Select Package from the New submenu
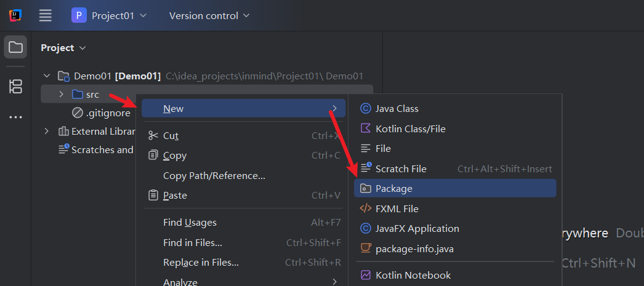 pos(455,188)
